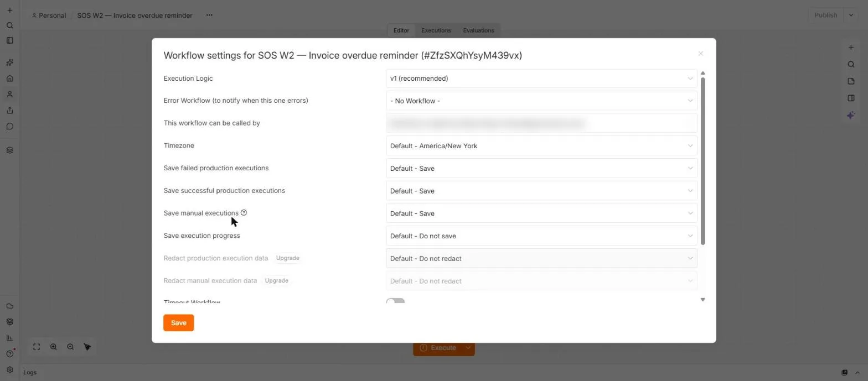The image size is (868, 381).
Task: Open the stacked layers icon in left sidebar
Action: (9, 150)
